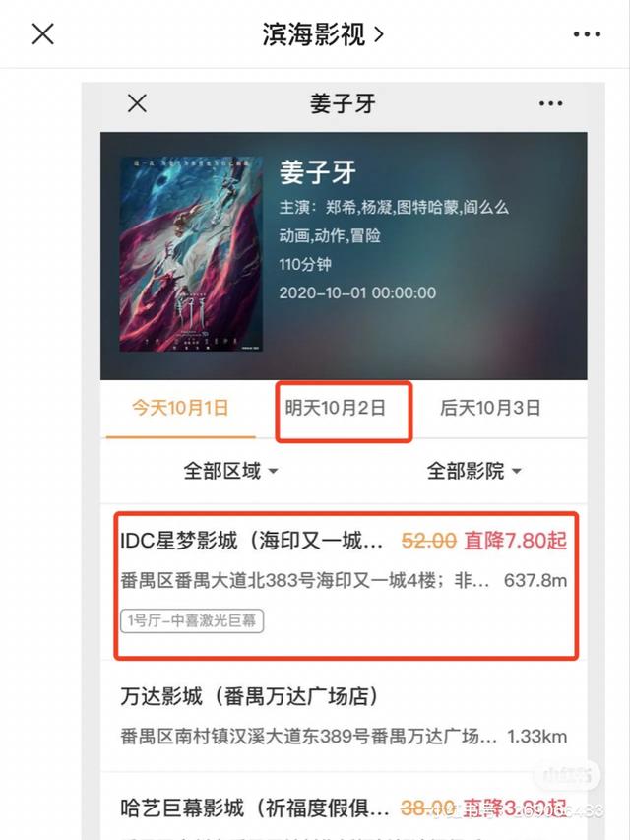This screenshot has height=840, width=630.
Task: Expand the 全部区域 dropdown
Action: click(x=230, y=471)
